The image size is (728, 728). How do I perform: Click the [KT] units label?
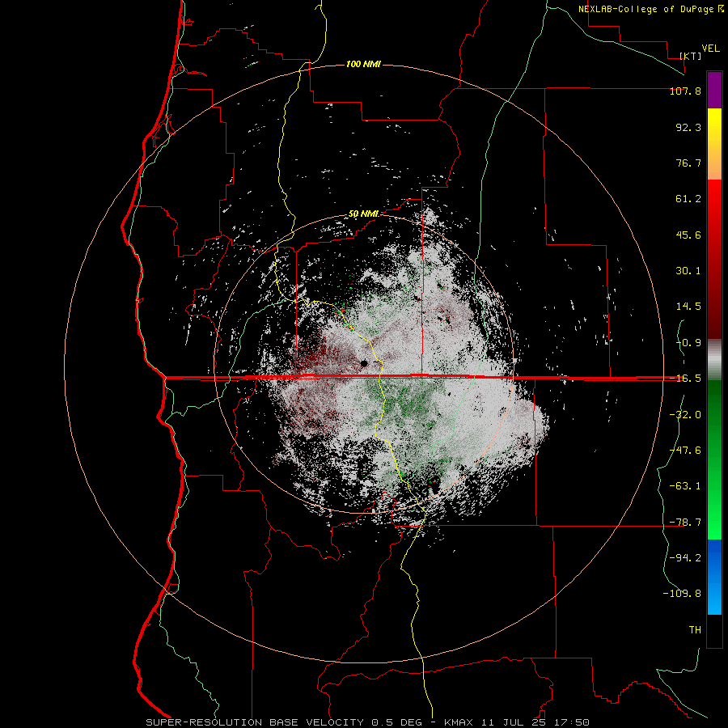point(691,56)
